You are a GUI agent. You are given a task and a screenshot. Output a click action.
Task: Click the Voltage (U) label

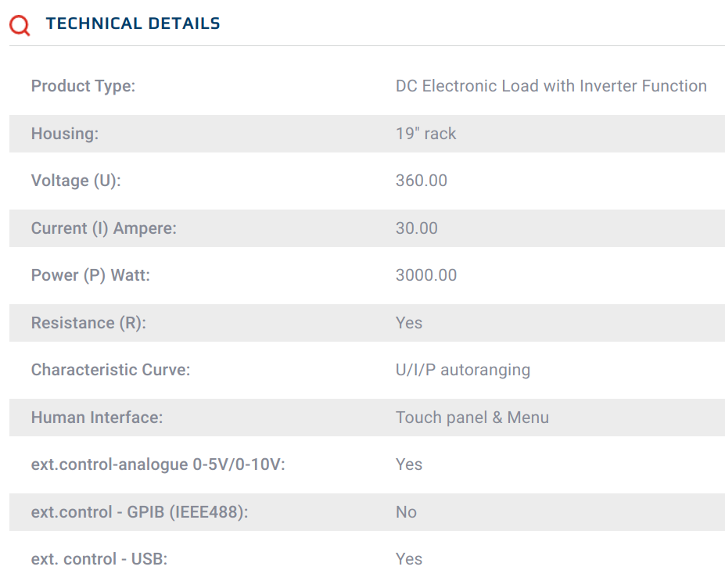[76, 181]
